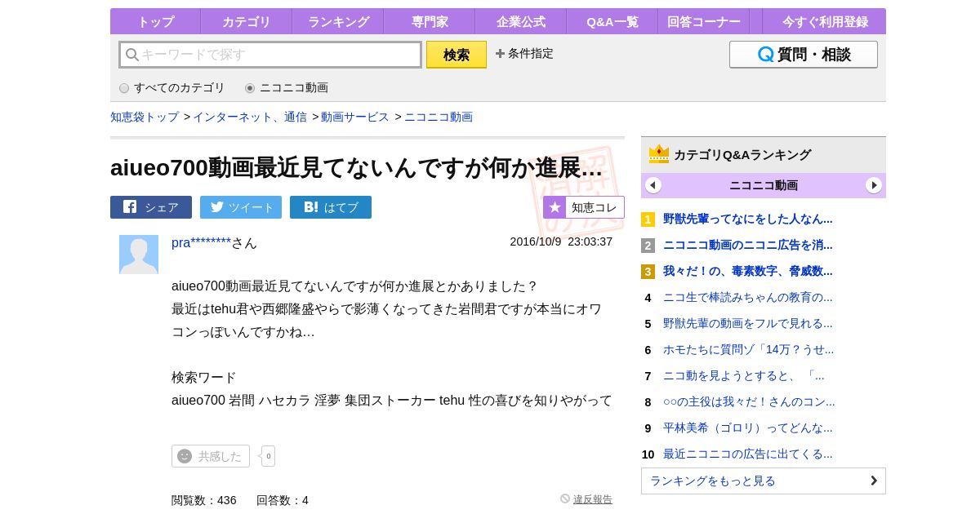
Task: Open ranking 10 最近ニコニコの広告に出てくる...
Action: (x=747, y=454)
